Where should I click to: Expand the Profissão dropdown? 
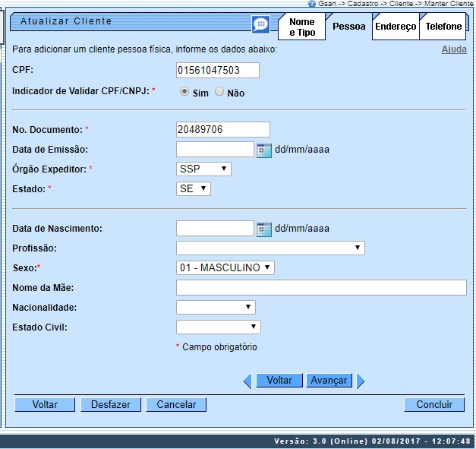tap(270, 248)
